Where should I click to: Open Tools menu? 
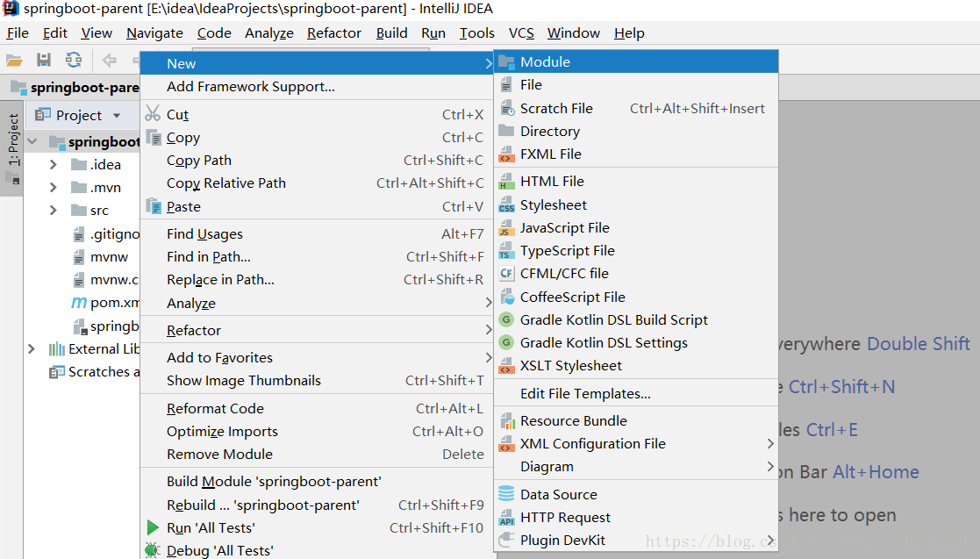click(x=477, y=33)
